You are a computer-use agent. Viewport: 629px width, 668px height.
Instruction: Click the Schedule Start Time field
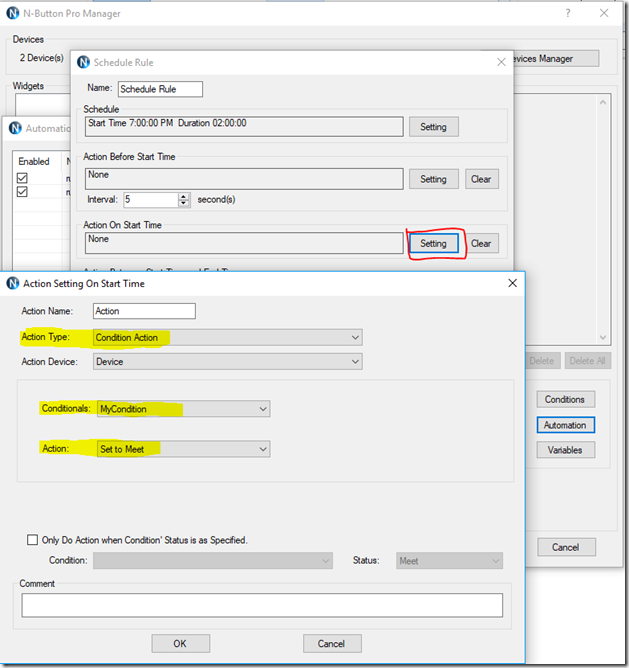coord(244,127)
